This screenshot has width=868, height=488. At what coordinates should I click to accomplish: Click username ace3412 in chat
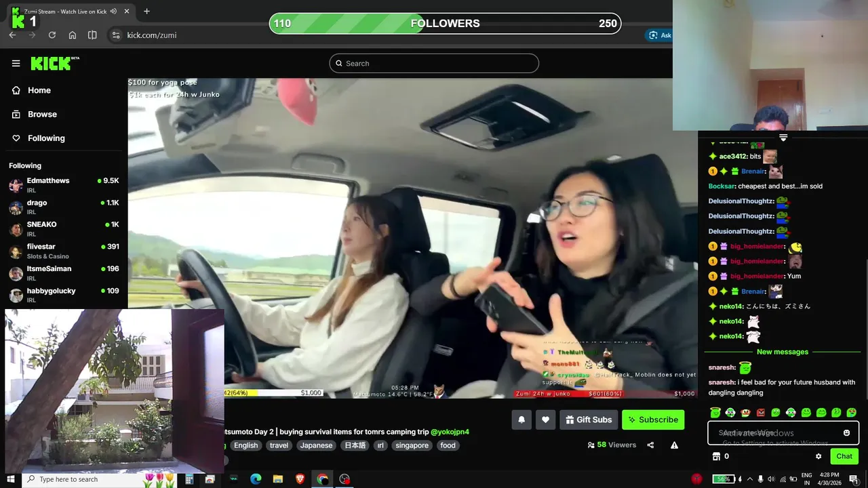pyautogui.click(x=733, y=157)
